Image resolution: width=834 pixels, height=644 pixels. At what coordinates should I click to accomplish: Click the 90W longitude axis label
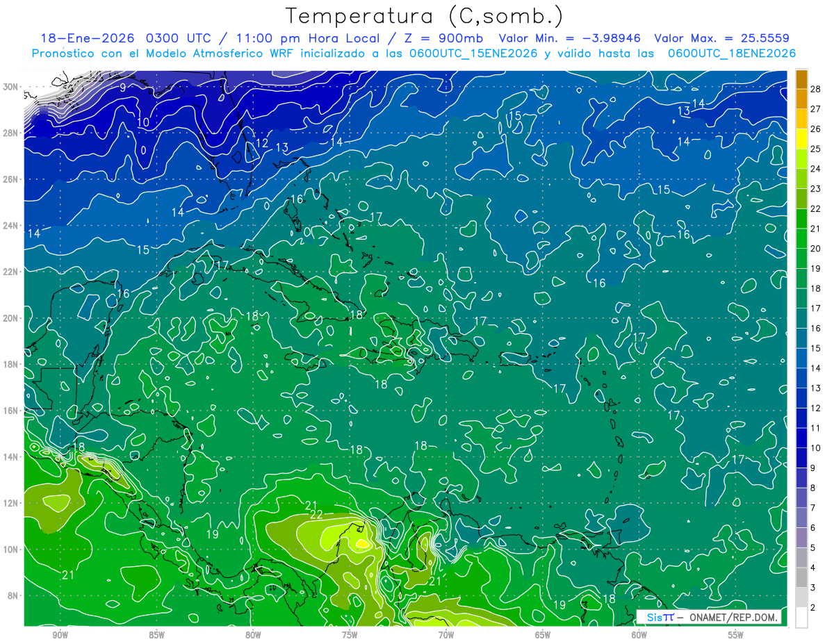60,635
